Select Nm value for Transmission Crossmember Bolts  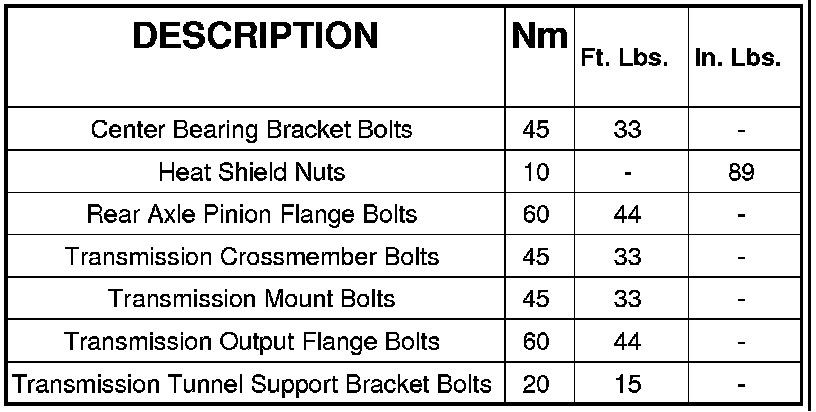pos(536,256)
